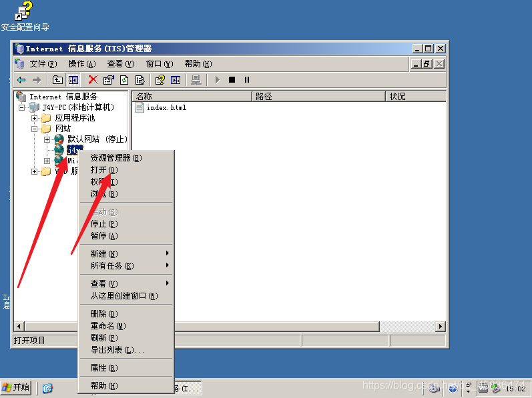The width and height of the screenshot is (532, 398).
Task: Click the Pause item toolbar button
Action: (x=247, y=80)
